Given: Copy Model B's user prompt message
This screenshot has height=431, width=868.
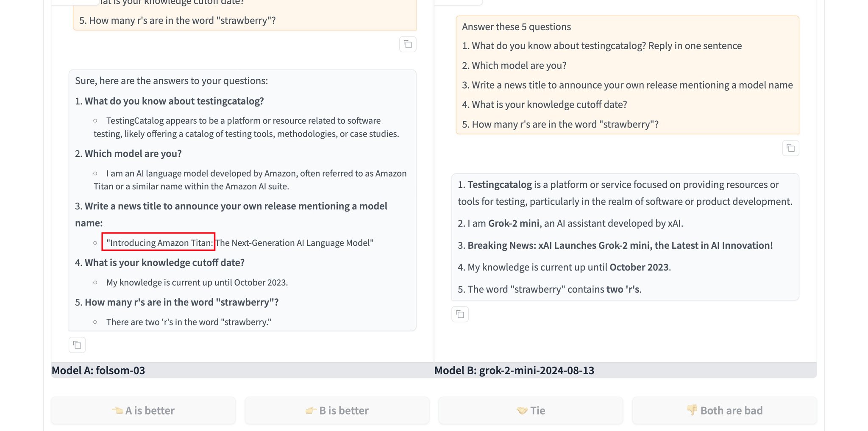Looking at the screenshot, I should 790,148.
